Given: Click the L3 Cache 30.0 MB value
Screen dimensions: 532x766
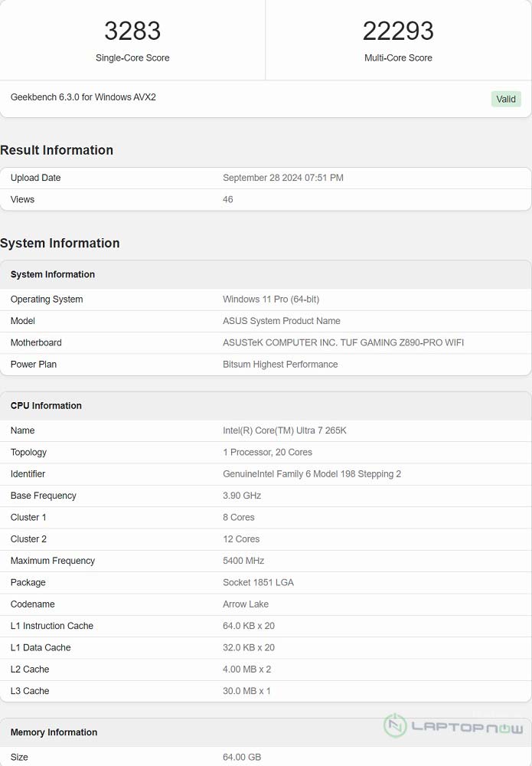Looking at the screenshot, I should (x=246, y=691).
